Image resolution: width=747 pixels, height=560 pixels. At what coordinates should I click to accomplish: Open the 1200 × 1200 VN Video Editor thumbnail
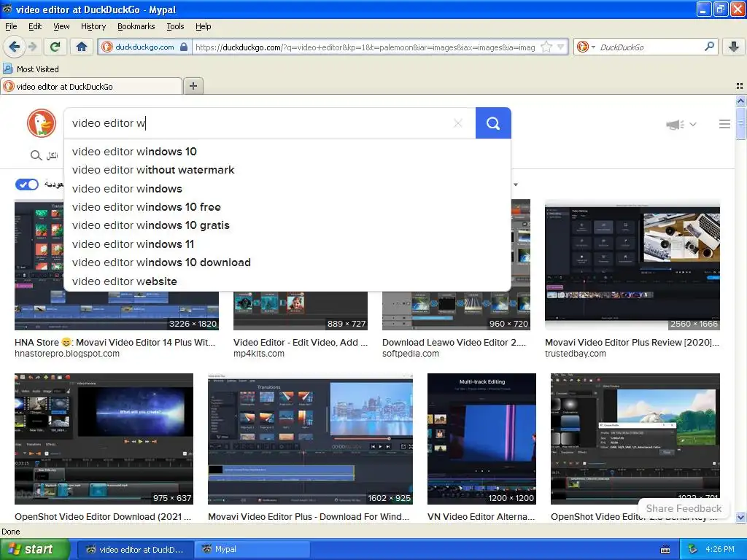point(481,438)
